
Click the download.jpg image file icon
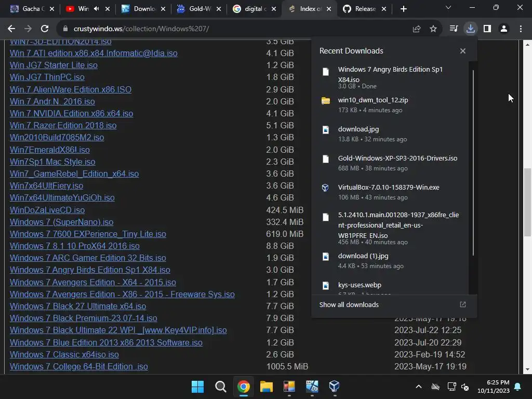(326, 130)
